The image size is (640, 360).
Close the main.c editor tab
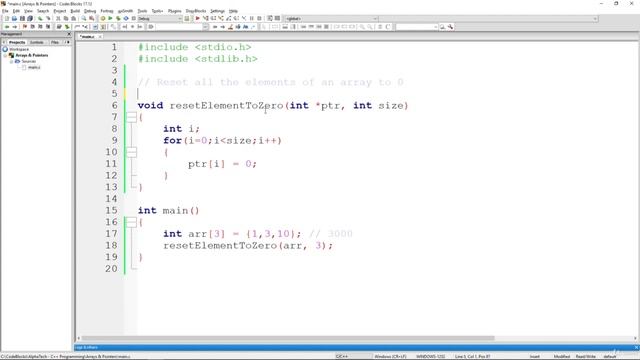pyautogui.click(x=100, y=37)
